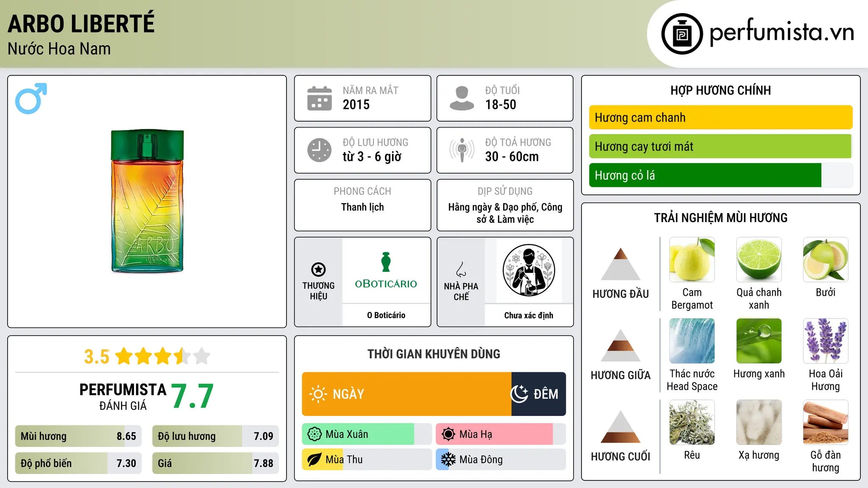
Task: Click the Nước Hoa Nam subtitle
Action: (59, 49)
